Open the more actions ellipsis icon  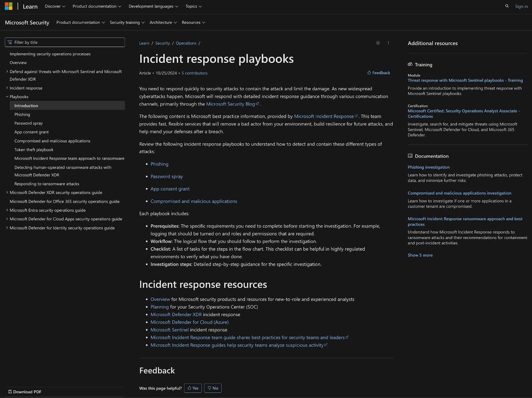click(388, 43)
